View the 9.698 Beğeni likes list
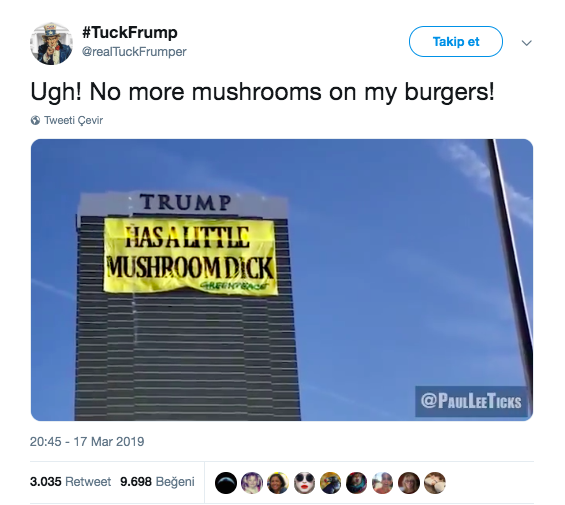565x505 pixels. tap(157, 482)
